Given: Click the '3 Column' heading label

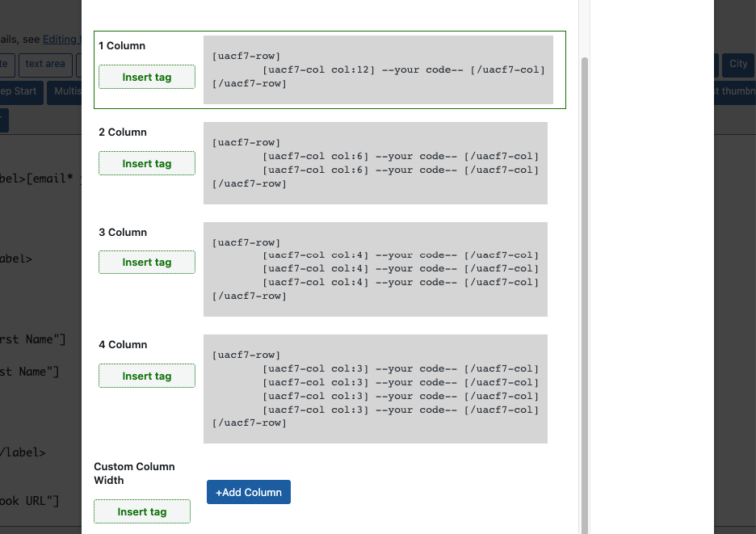Looking at the screenshot, I should coord(122,233).
